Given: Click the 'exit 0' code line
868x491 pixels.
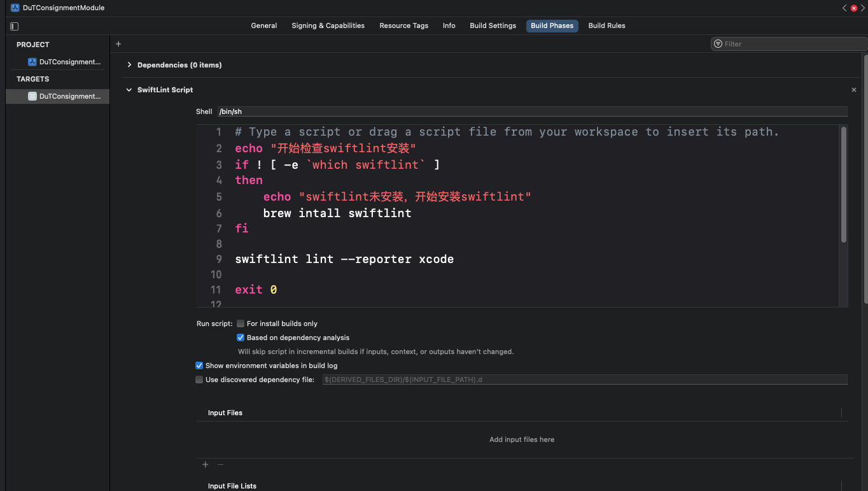Looking at the screenshot, I should click(x=256, y=290).
